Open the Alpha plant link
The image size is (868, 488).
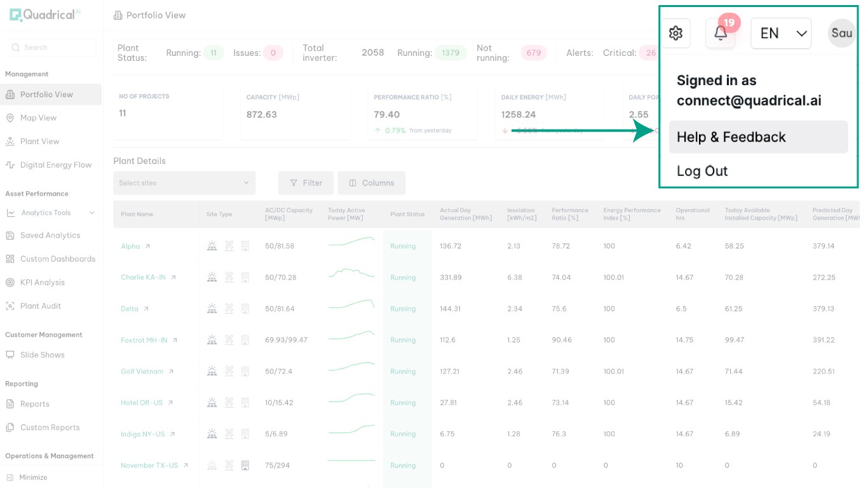(130, 247)
